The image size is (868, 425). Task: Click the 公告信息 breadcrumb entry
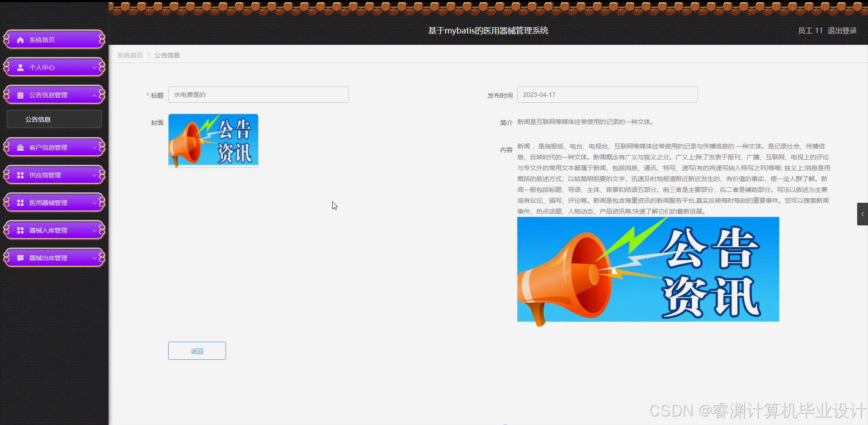(x=167, y=55)
